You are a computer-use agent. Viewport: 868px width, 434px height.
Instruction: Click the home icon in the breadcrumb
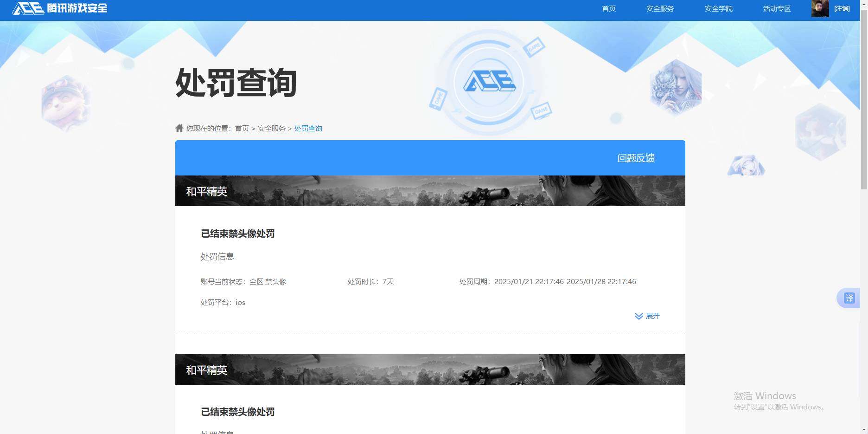tap(179, 128)
